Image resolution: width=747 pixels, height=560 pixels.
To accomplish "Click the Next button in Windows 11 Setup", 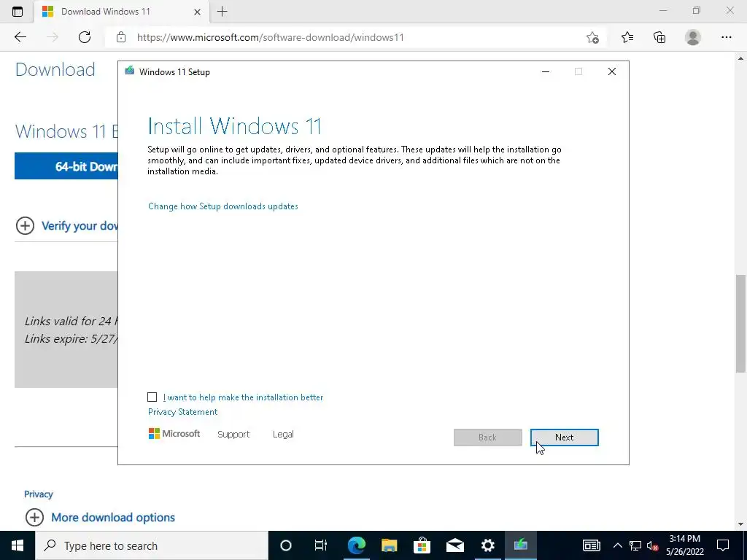I will [564, 437].
